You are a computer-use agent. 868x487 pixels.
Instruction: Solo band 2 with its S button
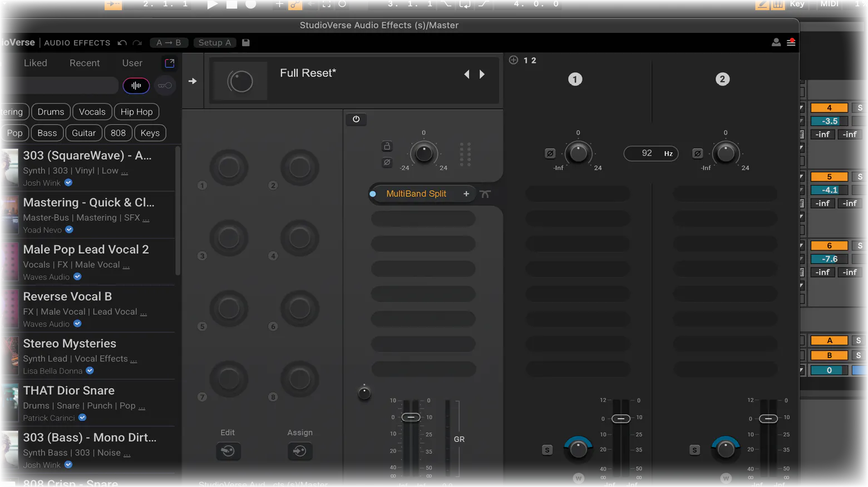[694, 450]
